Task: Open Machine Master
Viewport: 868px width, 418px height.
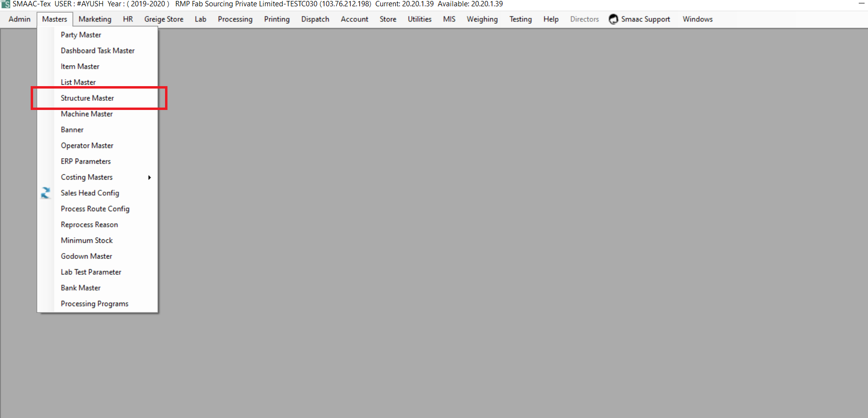Action: coord(97,114)
